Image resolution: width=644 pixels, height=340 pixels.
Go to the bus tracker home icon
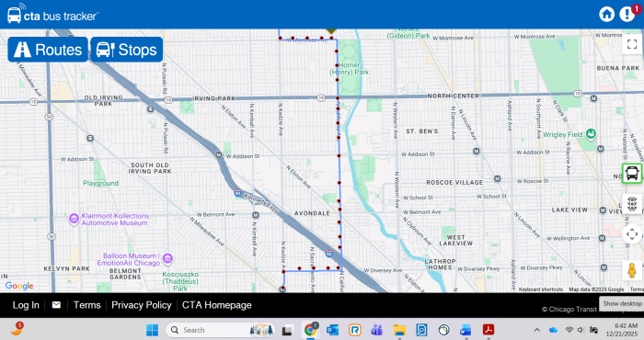(x=606, y=14)
